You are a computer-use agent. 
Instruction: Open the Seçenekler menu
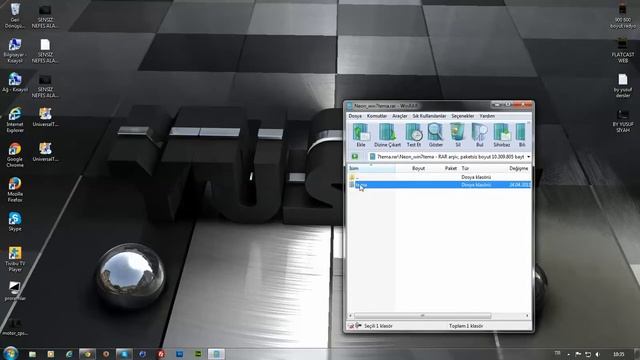[463, 116]
